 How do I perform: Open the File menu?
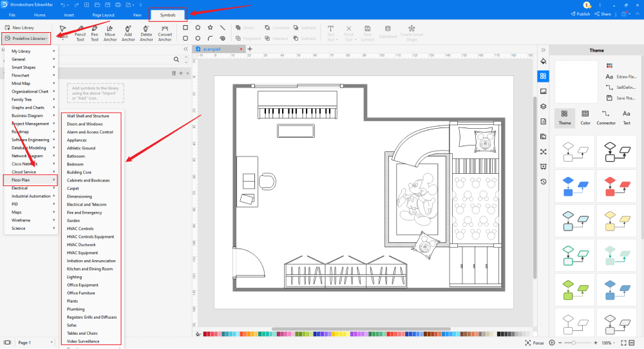pos(12,15)
